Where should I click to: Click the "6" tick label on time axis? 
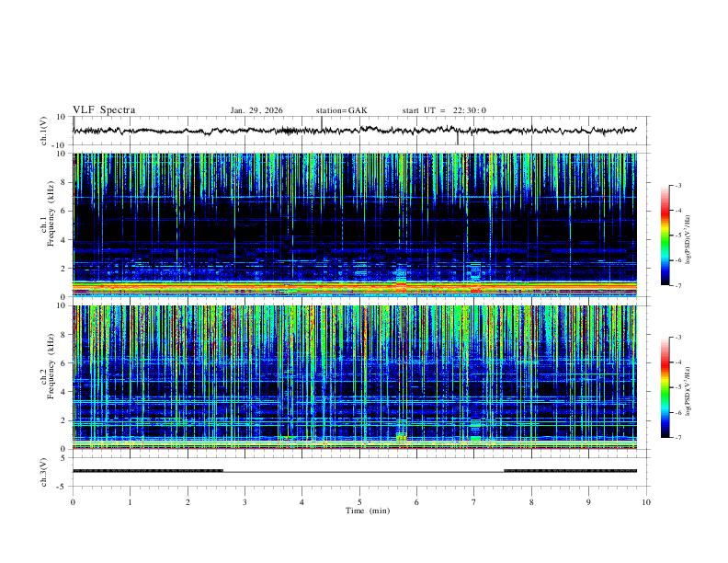pyautogui.click(x=417, y=502)
